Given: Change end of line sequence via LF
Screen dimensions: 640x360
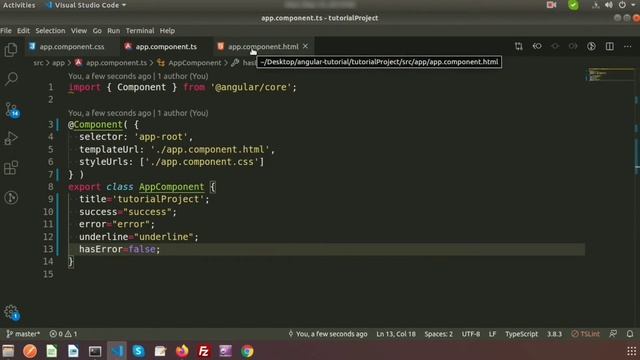Looking at the screenshot, I should click(x=492, y=334).
